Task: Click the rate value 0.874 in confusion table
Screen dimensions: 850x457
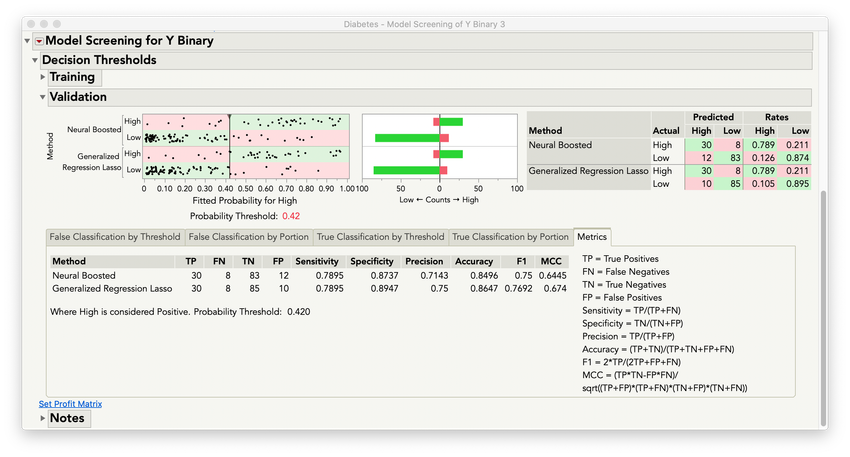Action: pos(794,158)
